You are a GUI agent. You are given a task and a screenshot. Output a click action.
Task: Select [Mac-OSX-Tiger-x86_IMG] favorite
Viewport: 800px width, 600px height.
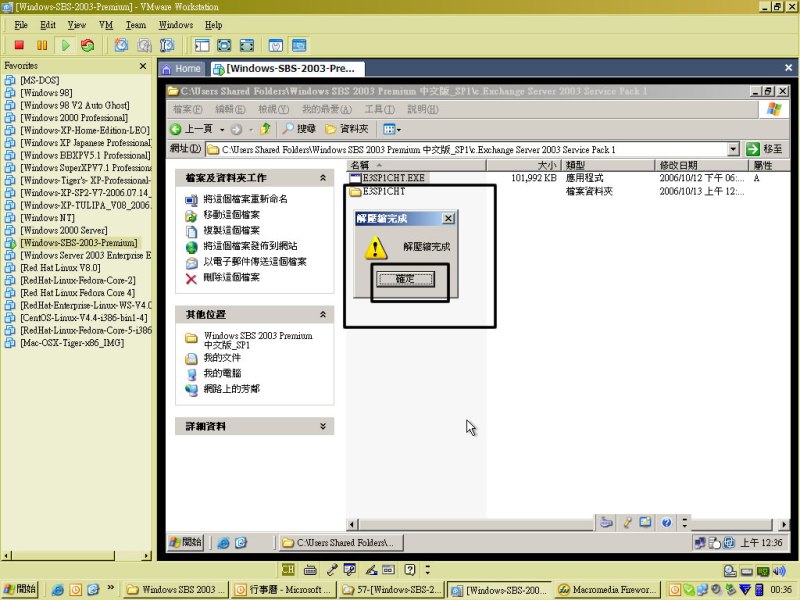(72, 343)
